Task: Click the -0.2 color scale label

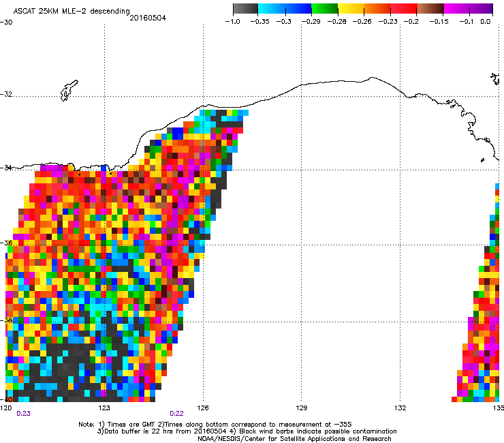Action: (x=411, y=22)
